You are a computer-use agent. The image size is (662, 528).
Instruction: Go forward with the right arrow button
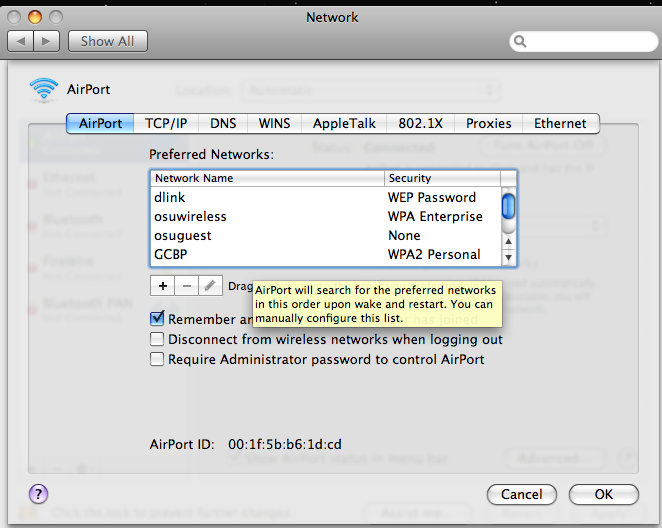click(x=46, y=41)
